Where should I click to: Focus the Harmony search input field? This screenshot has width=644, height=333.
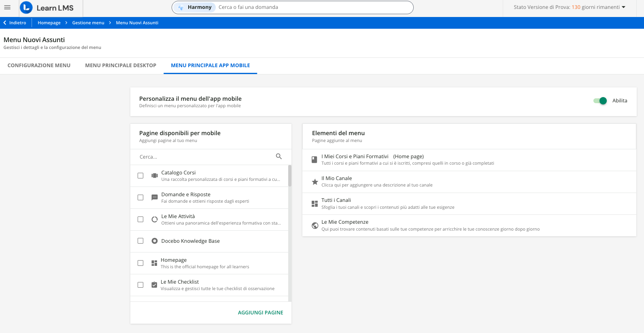pyautogui.click(x=312, y=7)
